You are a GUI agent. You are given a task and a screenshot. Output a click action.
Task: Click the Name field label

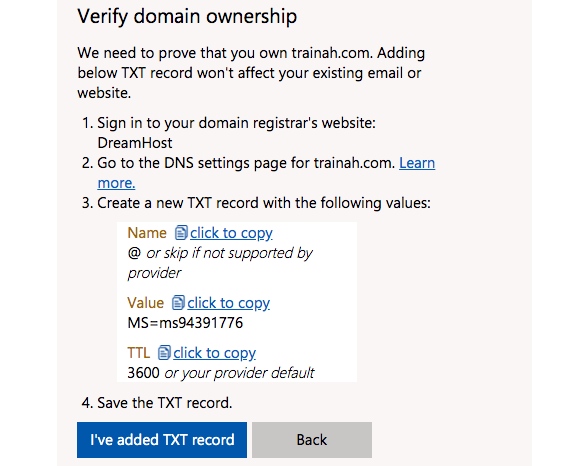147,233
